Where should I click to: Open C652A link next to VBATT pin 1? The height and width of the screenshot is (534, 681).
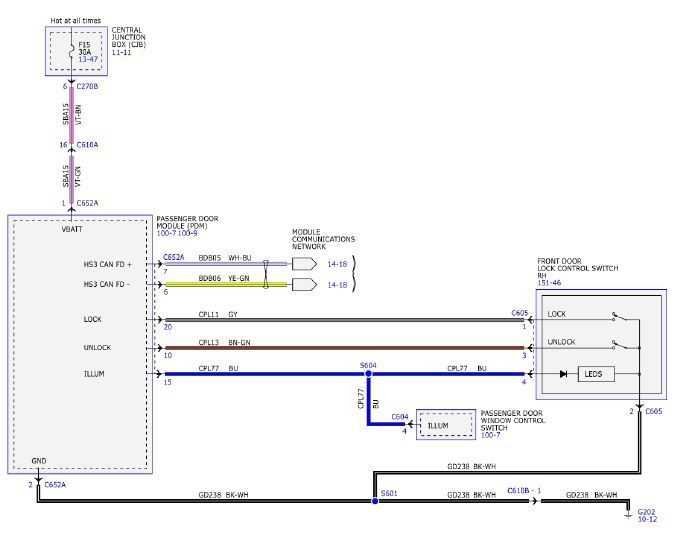click(87, 203)
